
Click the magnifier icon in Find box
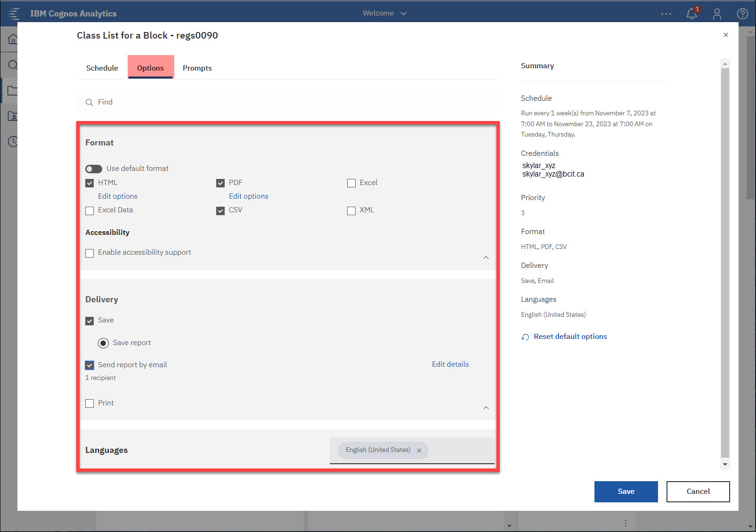(89, 103)
